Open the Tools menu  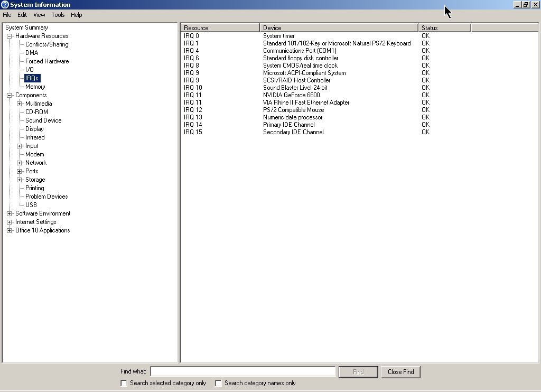tap(58, 15)
